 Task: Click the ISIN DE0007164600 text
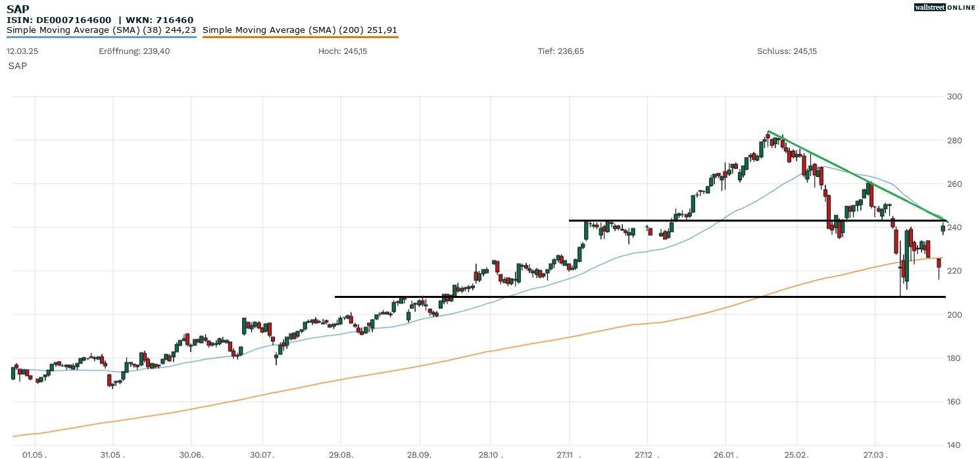click(59, 20)
